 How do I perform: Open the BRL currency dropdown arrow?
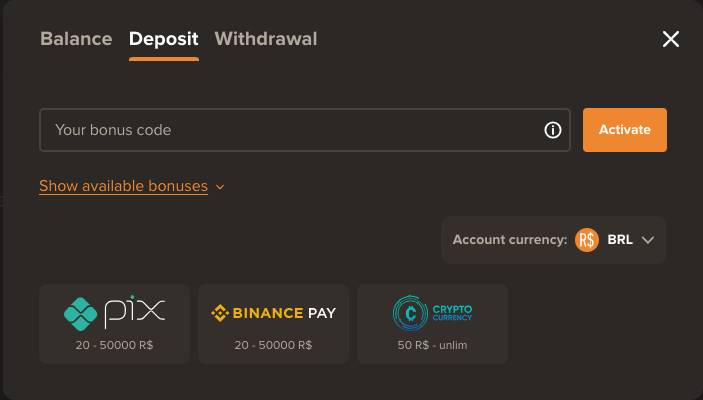648,240
